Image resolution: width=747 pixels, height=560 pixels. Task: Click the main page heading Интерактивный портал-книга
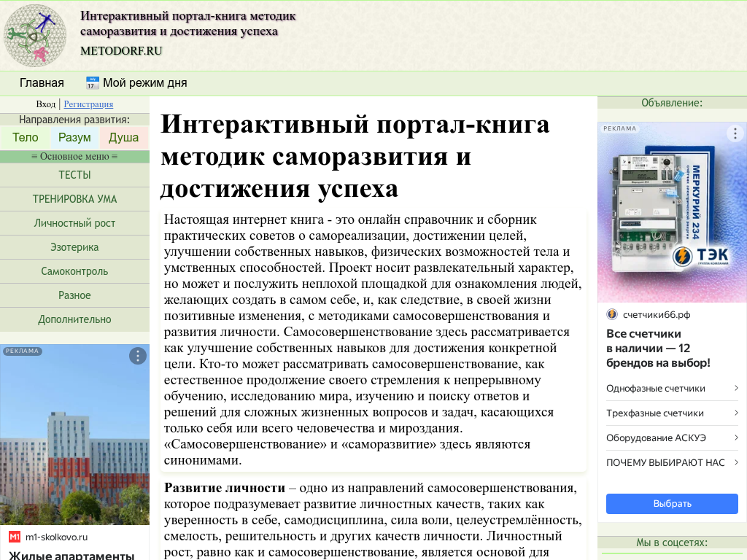pos(355,156)
